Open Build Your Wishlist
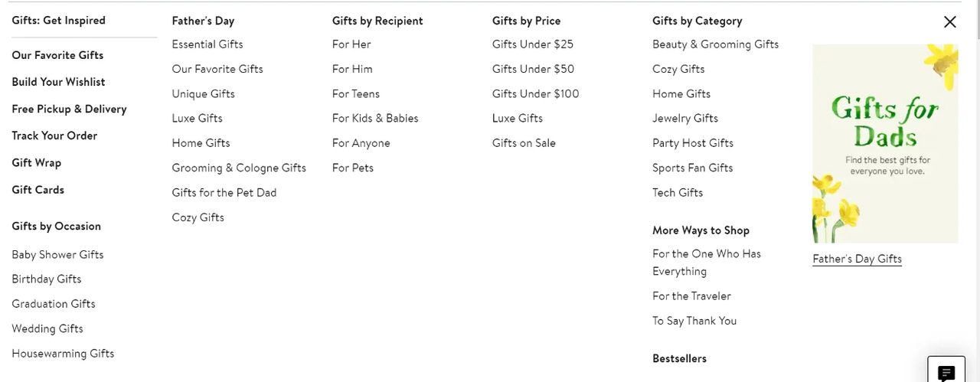The height and width of the screenshot is (382, 980). click(x=58, y=82)
